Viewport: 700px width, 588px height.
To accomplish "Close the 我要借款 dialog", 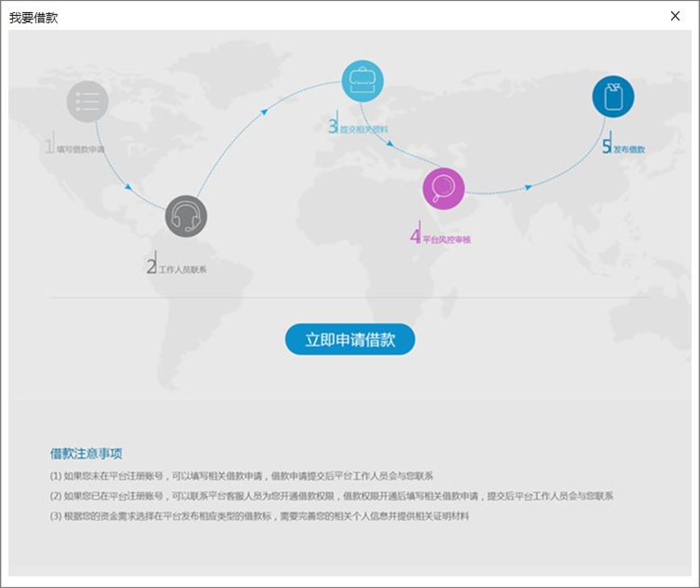I will pyautogui.click(x=675, y=16).
